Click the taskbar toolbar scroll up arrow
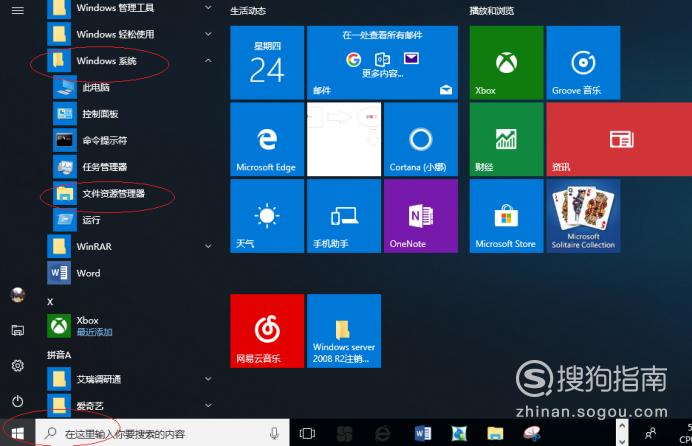This screenshot has height=446, width=692. pos(622,426)
